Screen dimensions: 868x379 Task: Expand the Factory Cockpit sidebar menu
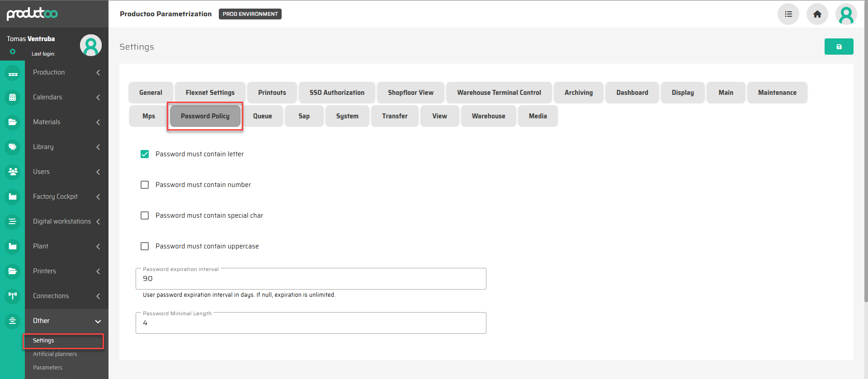[66, 197]
